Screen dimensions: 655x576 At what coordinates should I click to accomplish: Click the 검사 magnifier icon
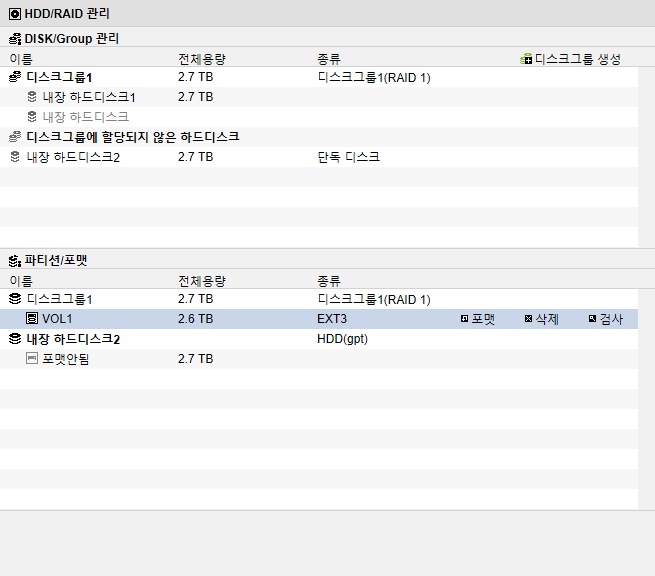592,319
